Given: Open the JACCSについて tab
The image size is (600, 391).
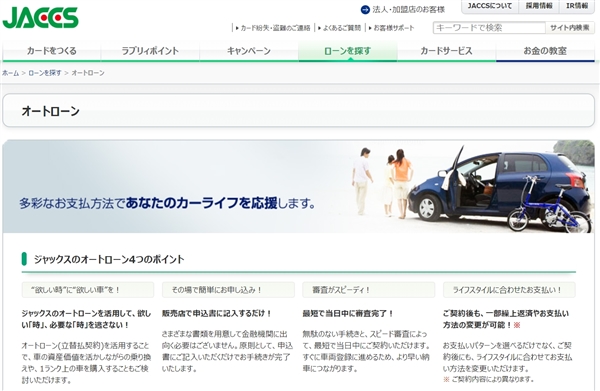Looking at the screenshot, I should point(489,6).
